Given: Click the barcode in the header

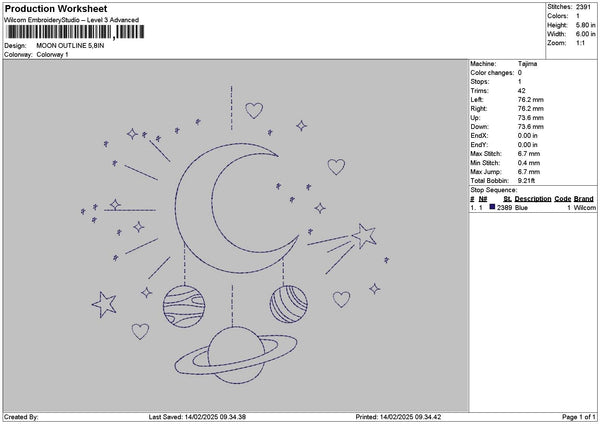Looking at the screenshot, I should tap(75, 32).
